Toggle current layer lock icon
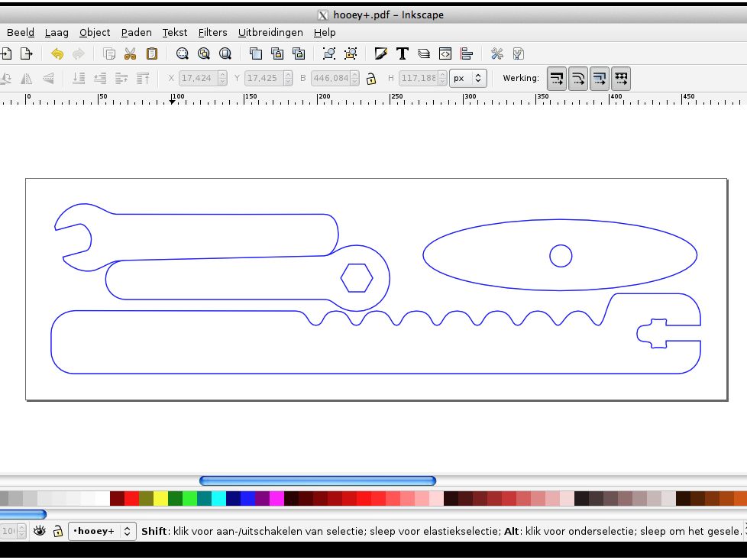 [x=57, y=530]
